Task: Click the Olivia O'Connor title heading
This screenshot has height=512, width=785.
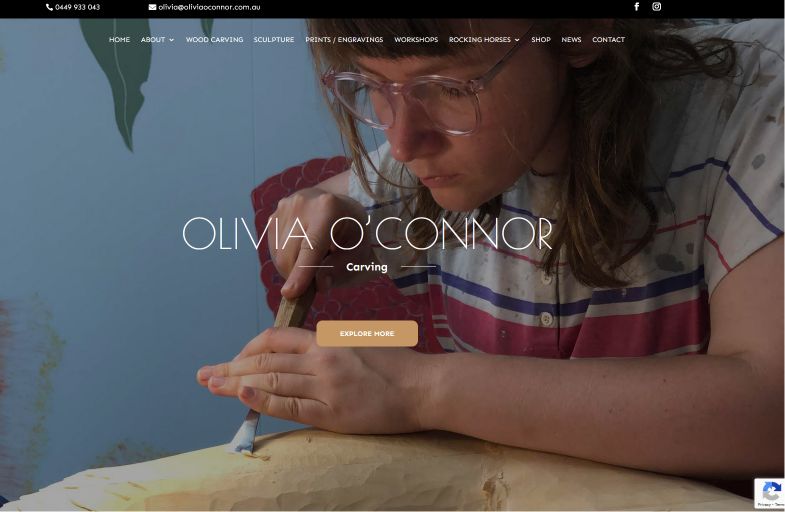Action: point(367,233)
